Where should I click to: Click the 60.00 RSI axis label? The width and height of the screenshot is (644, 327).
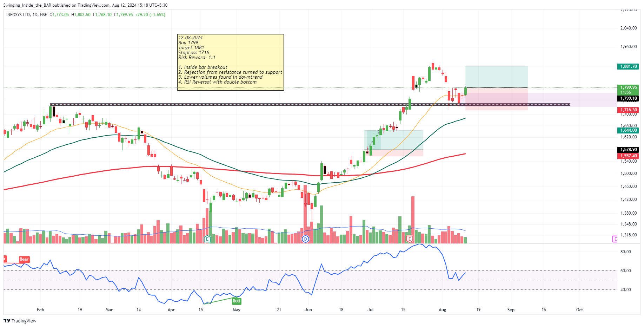(x=626, y=271)
